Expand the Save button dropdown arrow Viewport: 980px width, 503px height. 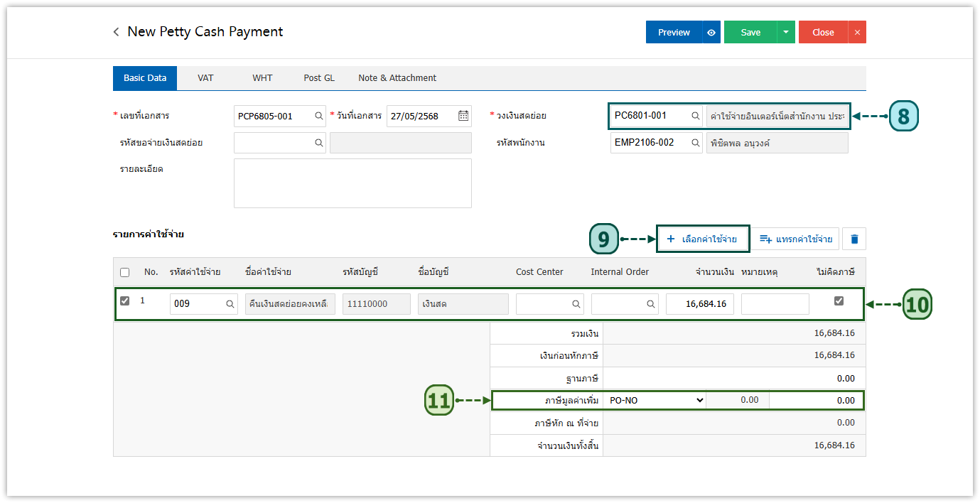click(785, 32)
